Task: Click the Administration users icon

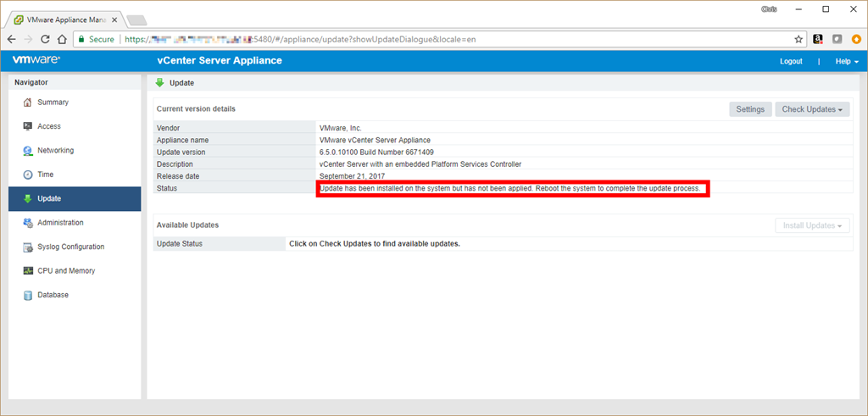Action: coord(28,223)
